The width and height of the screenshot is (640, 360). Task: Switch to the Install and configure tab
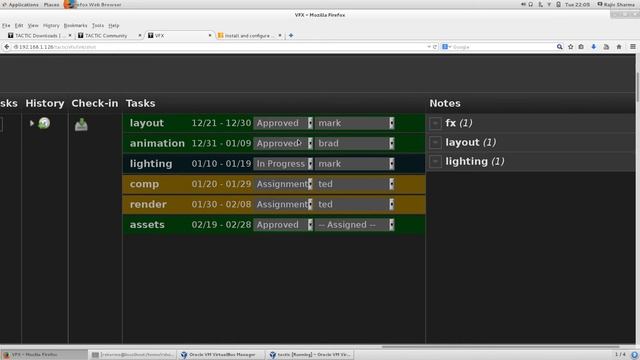coord(249,36)
